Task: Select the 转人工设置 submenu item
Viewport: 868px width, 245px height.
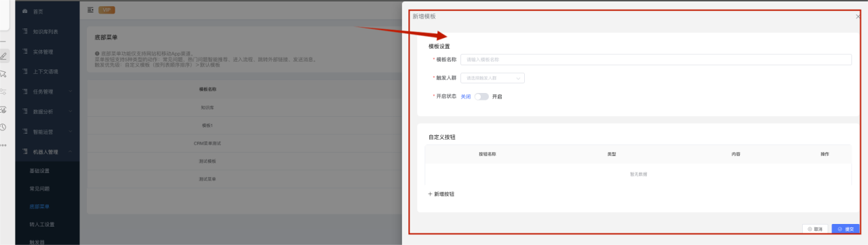Action: click(42, 224)
